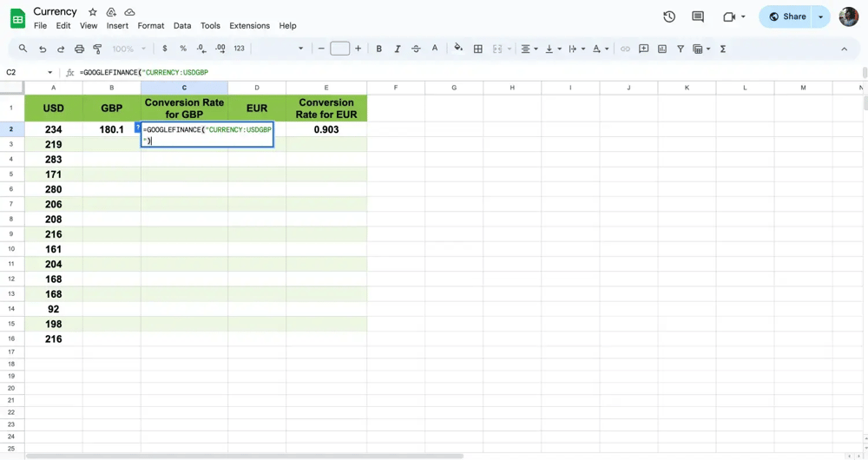
Task: Click the paint format icon
Action: coord(97,49)
